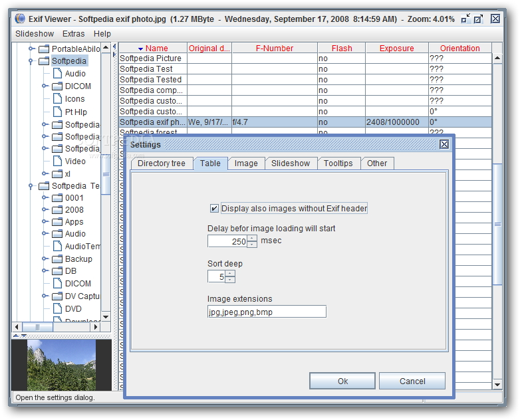Click the file table vertical scrollbar thumb
Viewport: 520px width, 420px height.
click(x=497, y=224)
